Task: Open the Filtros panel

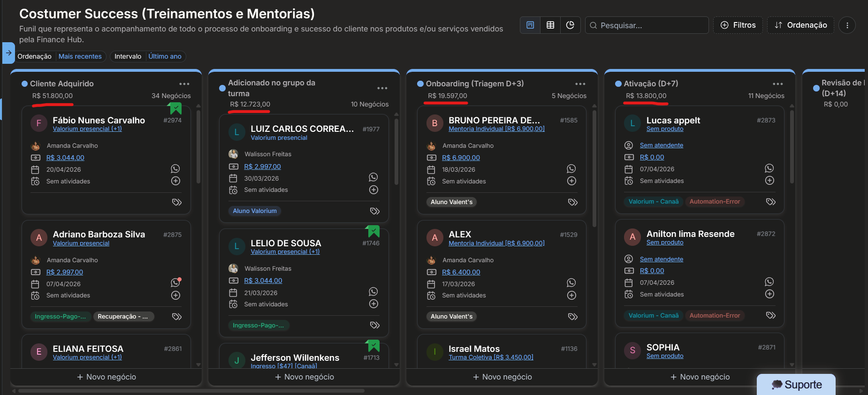Action: [738, 25]
